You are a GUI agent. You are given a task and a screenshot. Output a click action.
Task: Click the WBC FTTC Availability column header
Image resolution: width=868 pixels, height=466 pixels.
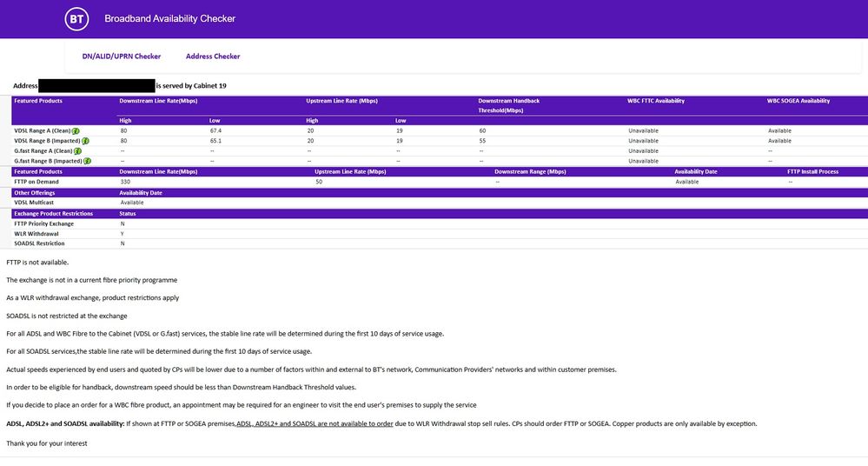[x=656, y=101]
